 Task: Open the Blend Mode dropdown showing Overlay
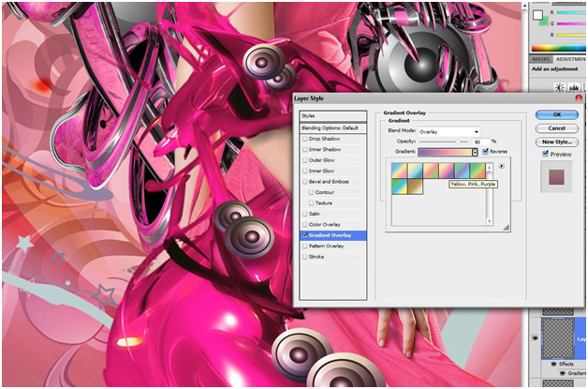click(448, 132)
